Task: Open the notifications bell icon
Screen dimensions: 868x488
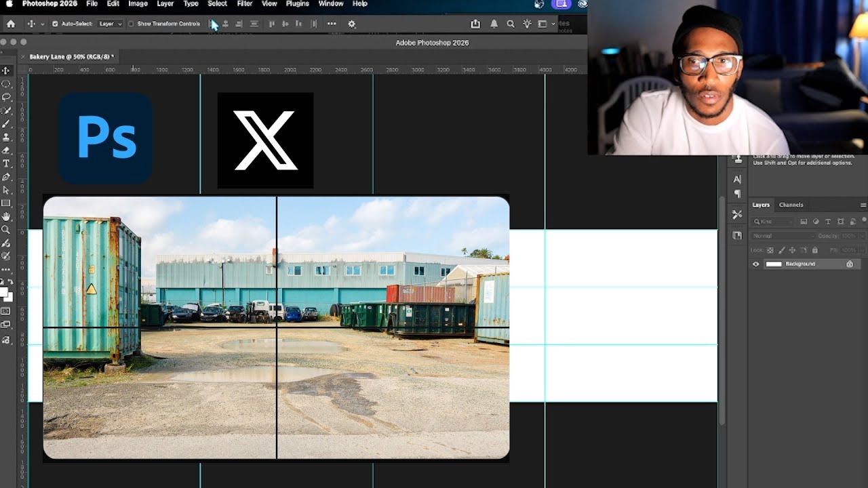Action: click(x=494, y=24)
